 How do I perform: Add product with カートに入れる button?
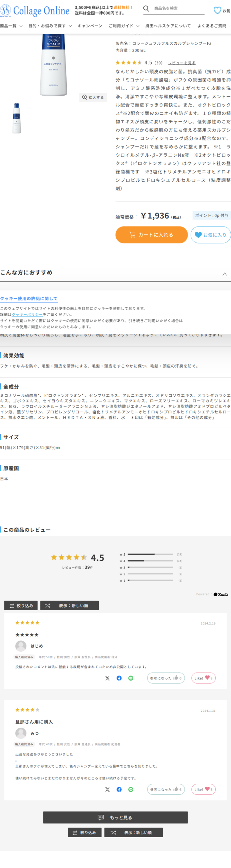[152, 235]
